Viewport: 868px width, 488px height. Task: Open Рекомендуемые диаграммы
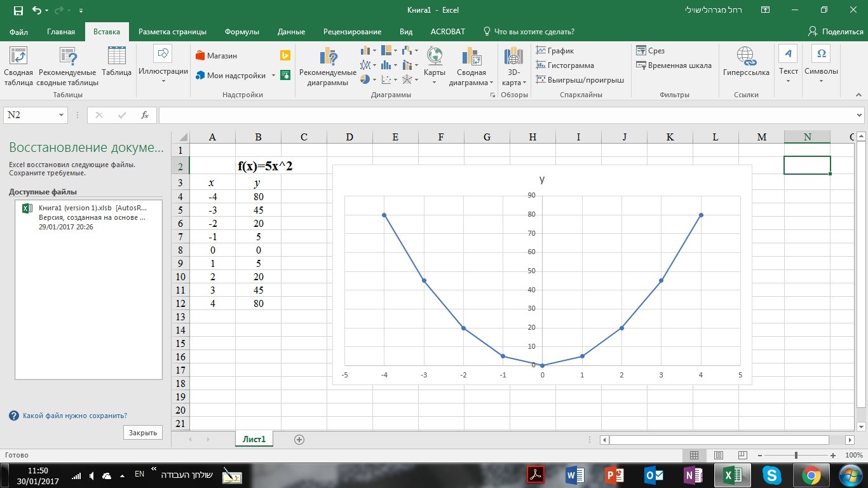(328, 66)
